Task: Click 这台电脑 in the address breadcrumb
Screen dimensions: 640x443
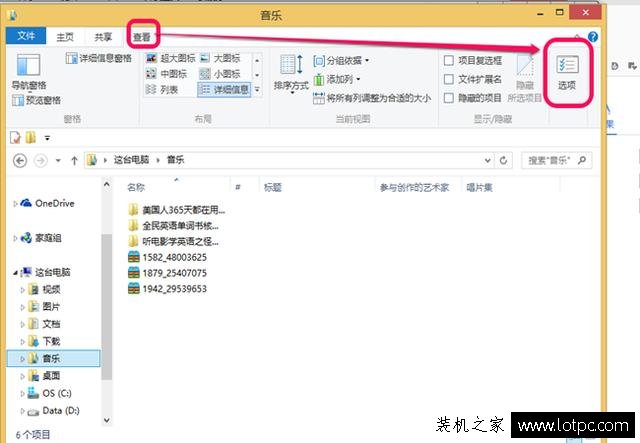Action: [x=131, y=160]
